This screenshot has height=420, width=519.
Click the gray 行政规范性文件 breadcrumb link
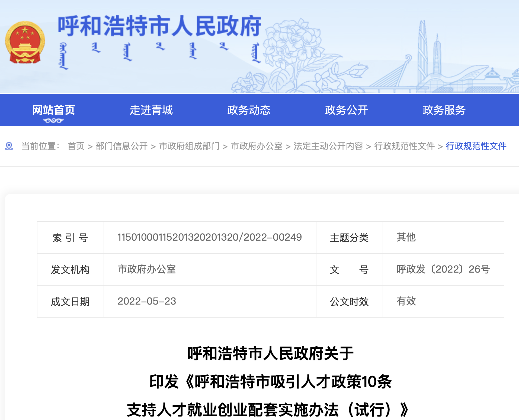(x=404, y=146)
